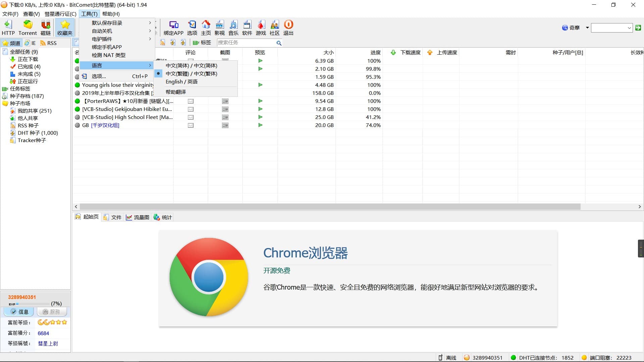
Task: Open the 语言 submenu entry
Action: click(x=117, y=65)
